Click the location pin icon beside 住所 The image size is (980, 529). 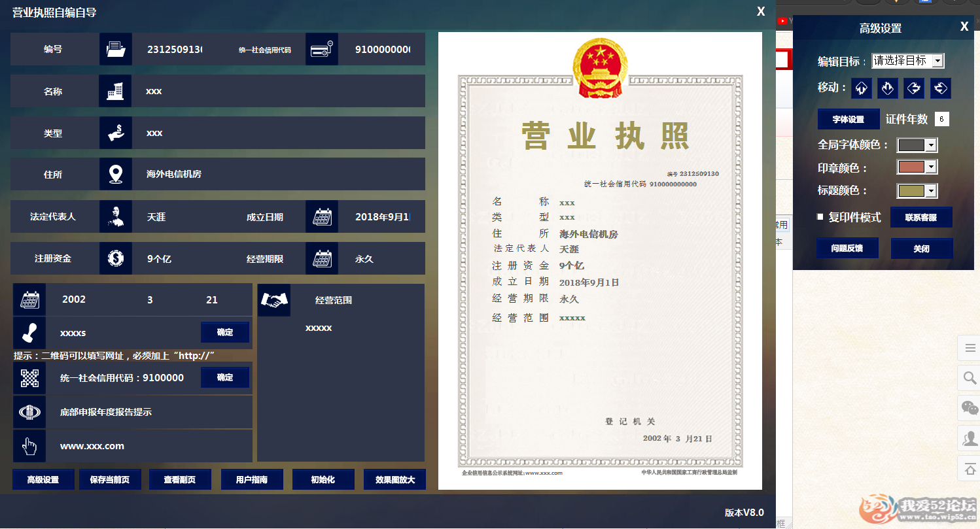point(116,175)
